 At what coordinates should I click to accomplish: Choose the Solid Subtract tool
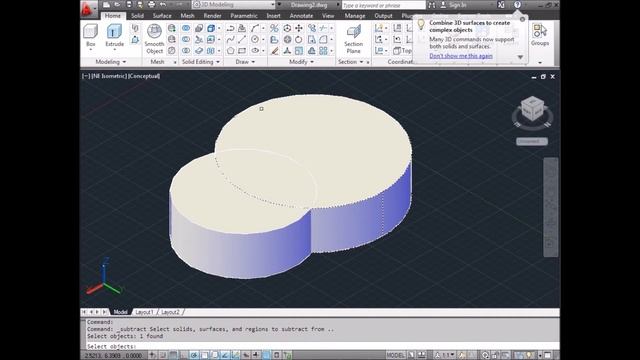click(186, 40)
